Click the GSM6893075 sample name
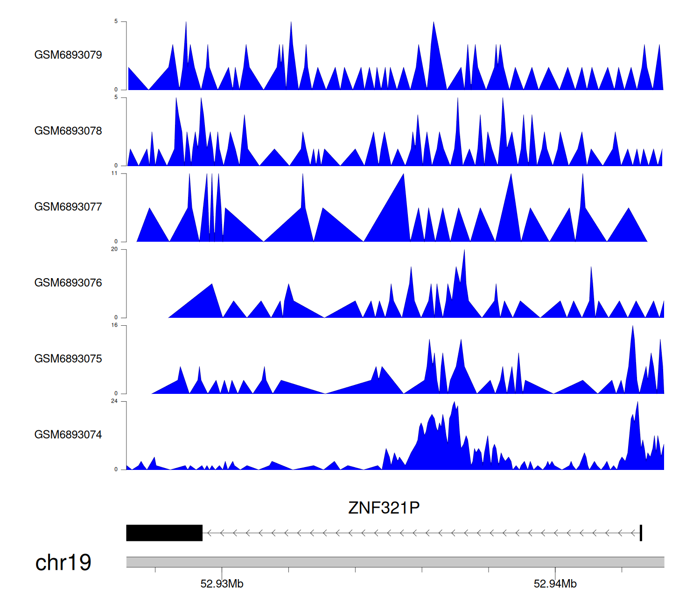Viewport: 700px width, 616px height. pyautogui.click(x=68, y=359)
